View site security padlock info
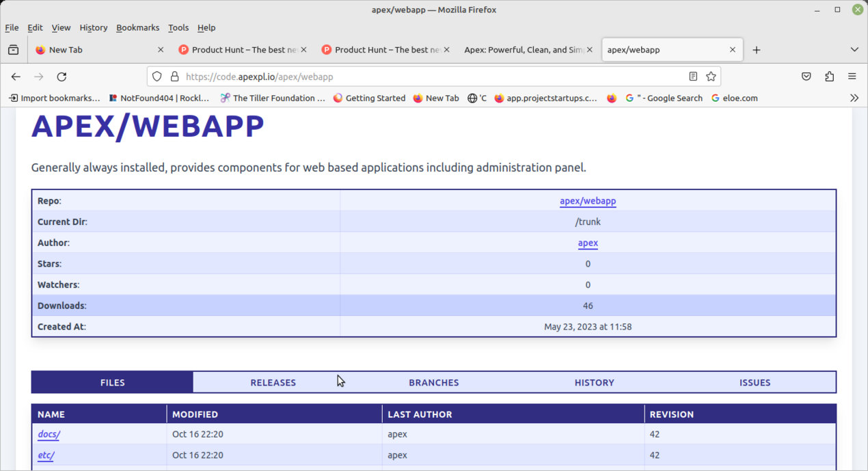The image size is (868, 471). (x=174, y=77)
